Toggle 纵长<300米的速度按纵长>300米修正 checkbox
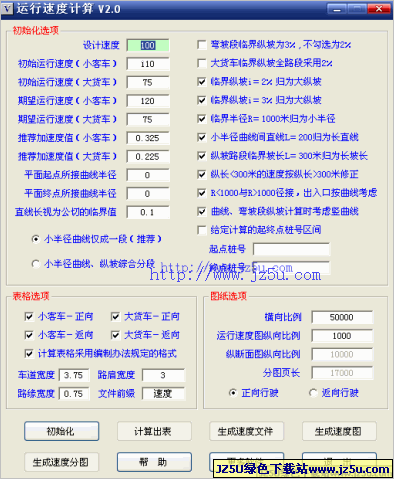Screen dimensions: 394x479 click(202, 174)
